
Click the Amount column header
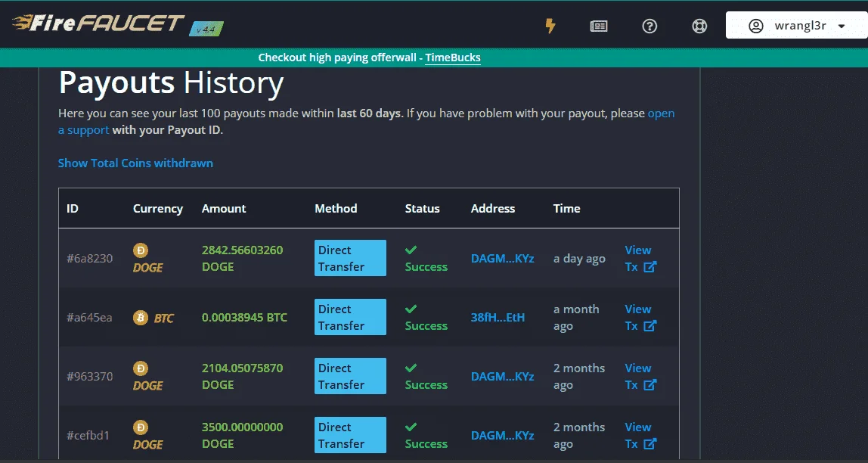tap(224, 209)
